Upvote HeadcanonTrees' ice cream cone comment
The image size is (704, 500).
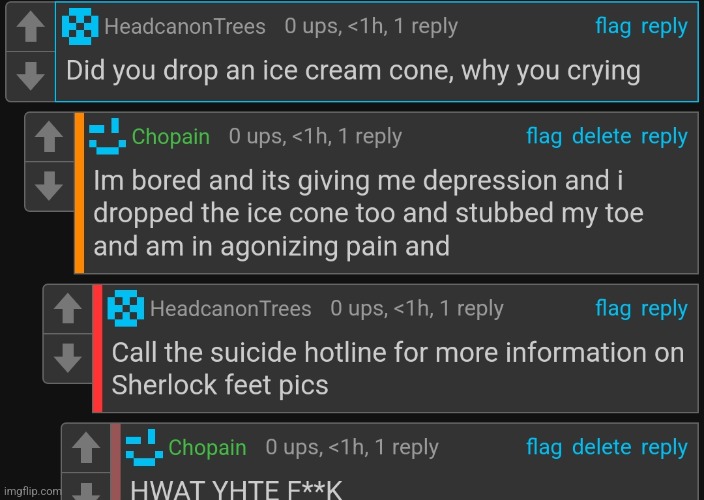[31, 27]
